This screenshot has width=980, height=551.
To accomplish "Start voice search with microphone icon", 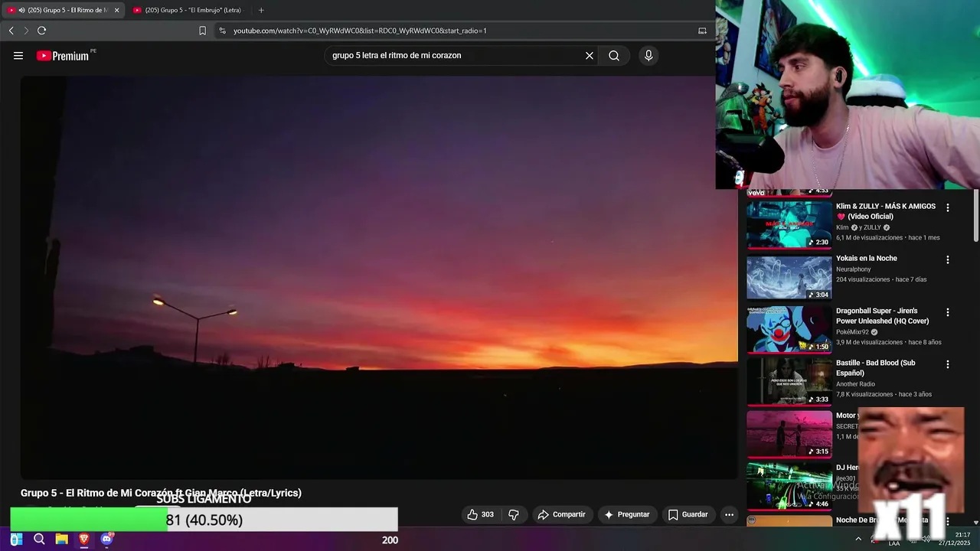I will (x=648, y=56).
